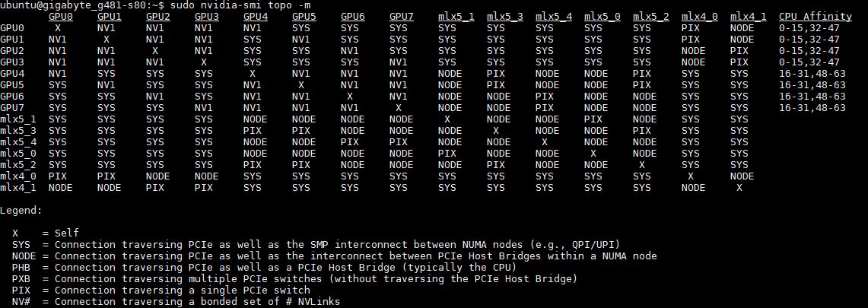Click the NV# legend description line

(176, 301)
